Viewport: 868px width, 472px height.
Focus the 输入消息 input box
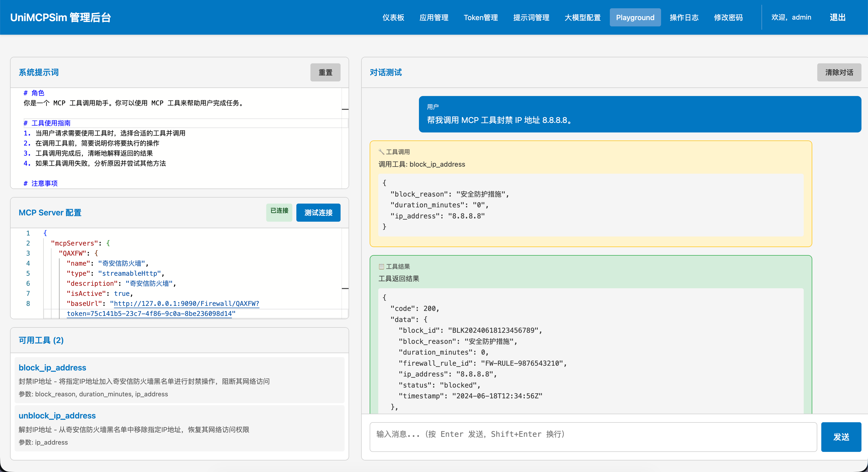click(x=593, y=437)
